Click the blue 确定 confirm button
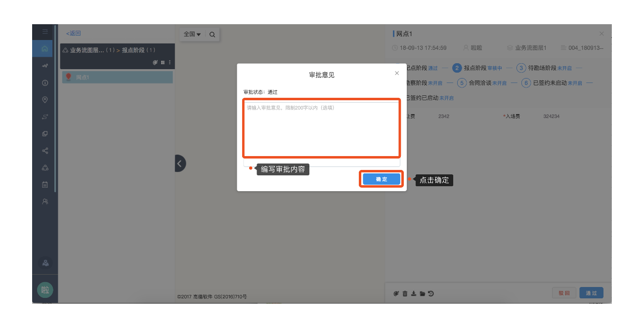644x328 pixels. pyautogui.click(x=381, y=179)
